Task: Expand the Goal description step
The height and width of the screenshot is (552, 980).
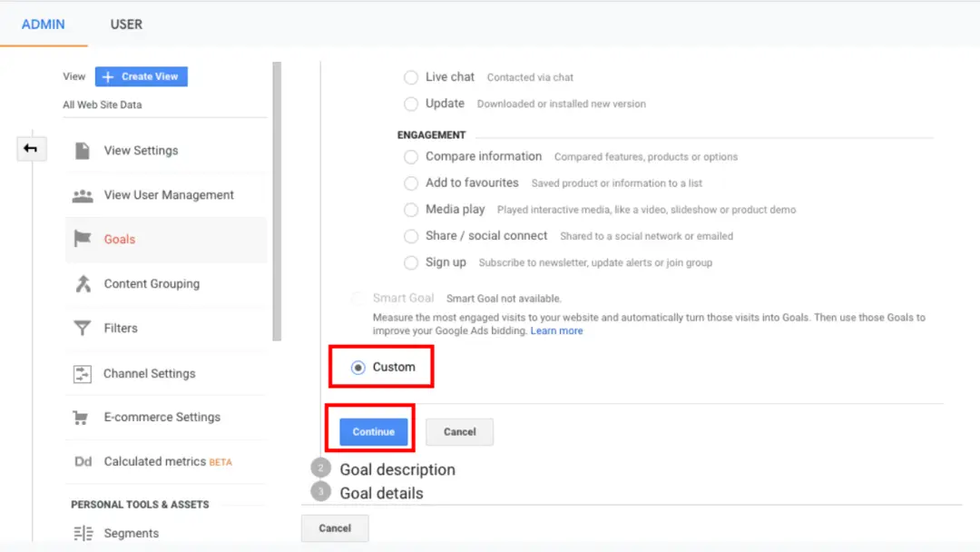Action: (397, 469)
